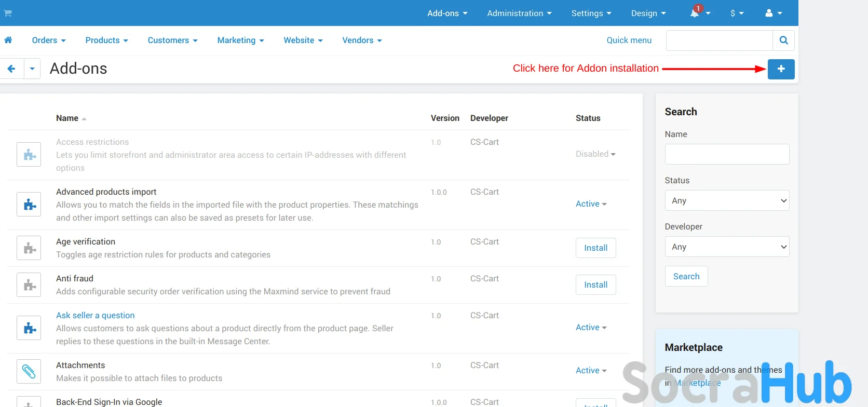
Task: Click the back arrow beside Add-ons title
Action: 11,69
